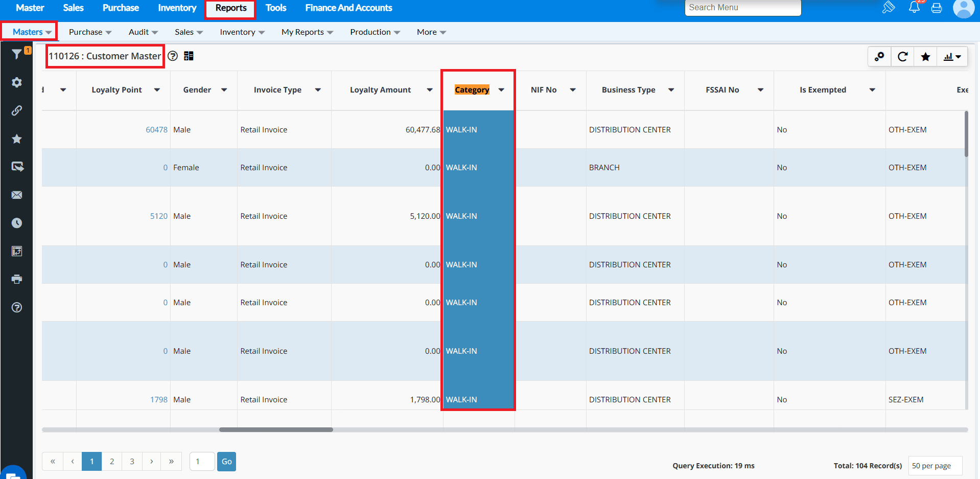Click the settings gear in sidebar

17,82
